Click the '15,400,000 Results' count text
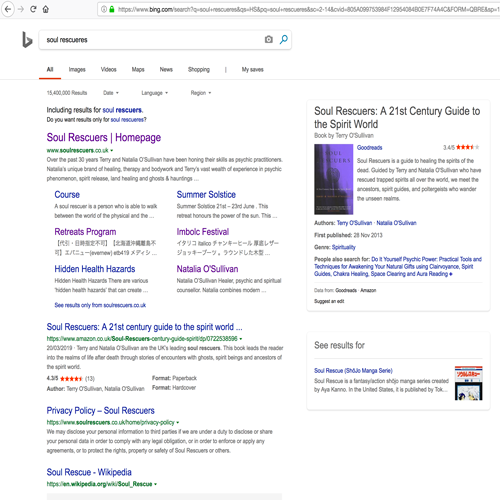This screenshot has height=500, width=500. coord(67,93)
